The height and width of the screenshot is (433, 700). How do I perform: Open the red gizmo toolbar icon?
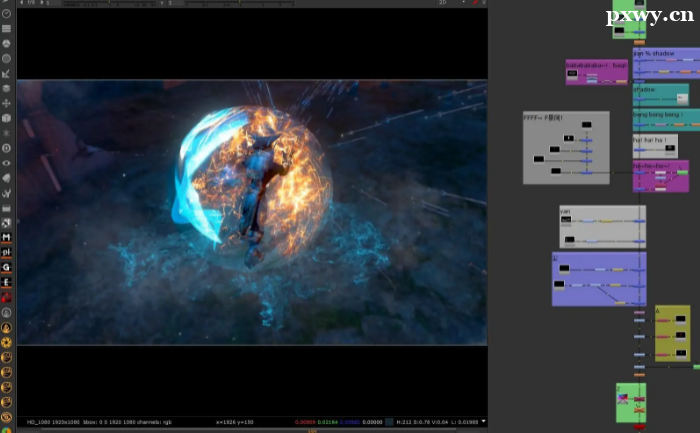[x=6, y=297]
